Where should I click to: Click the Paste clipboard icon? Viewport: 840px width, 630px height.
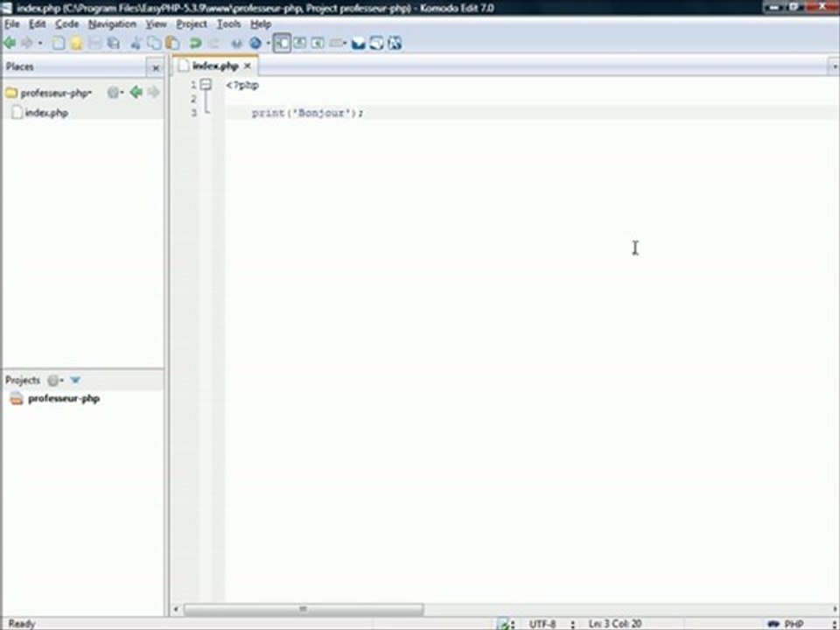(x=172, y=43)
